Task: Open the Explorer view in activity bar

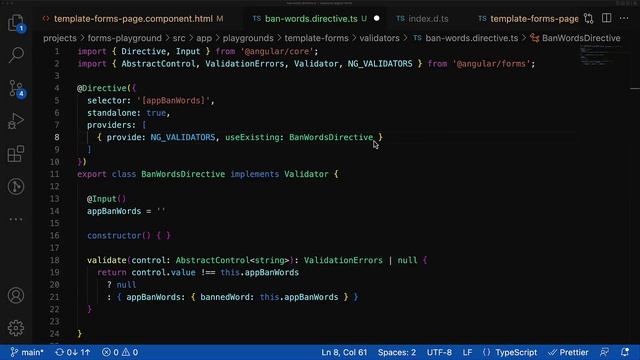Action: (x=16, y=22)
